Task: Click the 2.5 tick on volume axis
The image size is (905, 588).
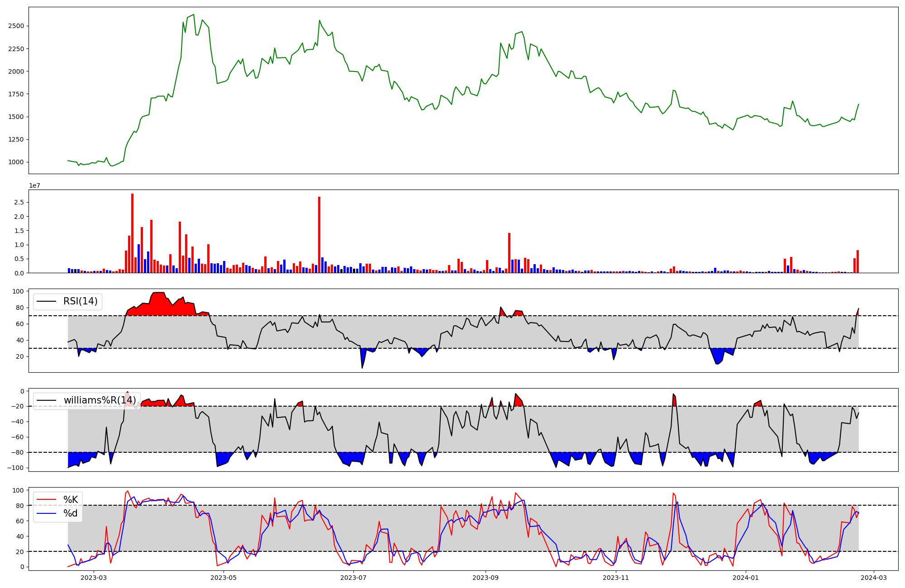Action: pyautogui.click(x=19, y=202)
